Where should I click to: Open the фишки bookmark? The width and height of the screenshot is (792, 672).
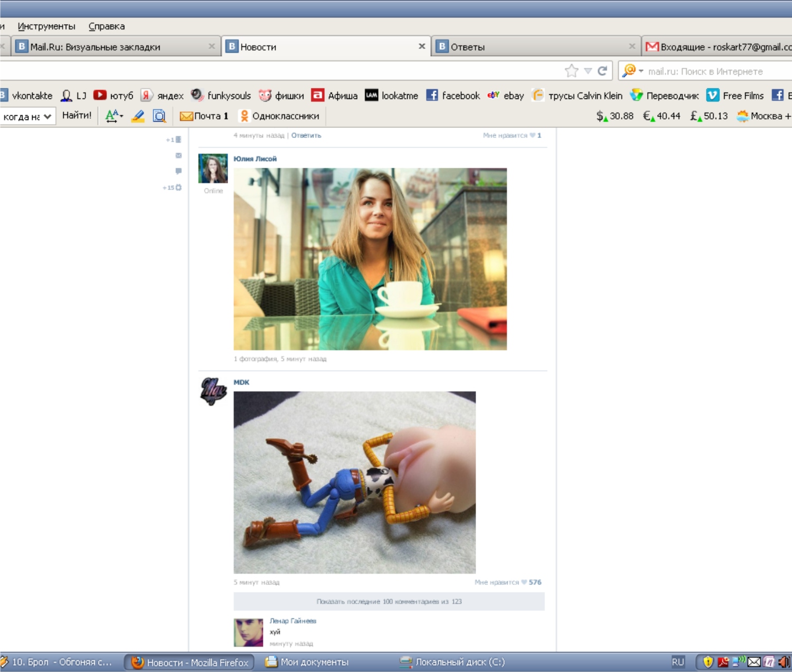pyautogui.click(x=281, y=95)
